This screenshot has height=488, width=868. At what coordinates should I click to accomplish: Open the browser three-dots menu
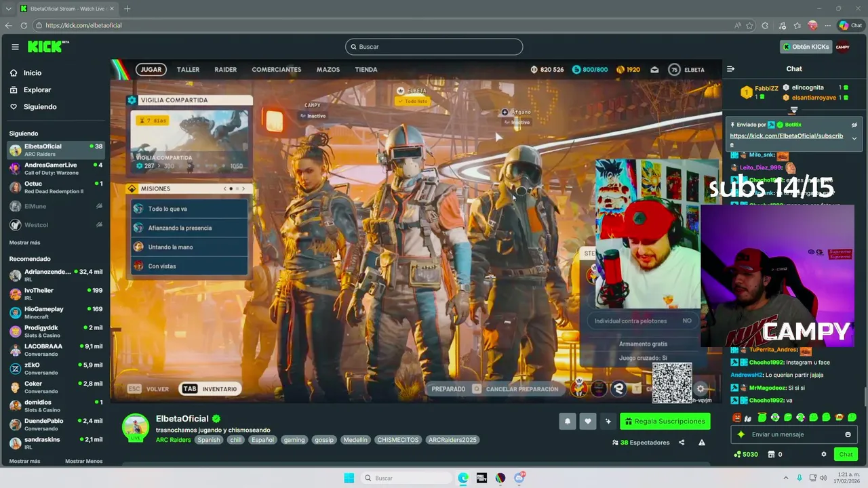(827, 26)
